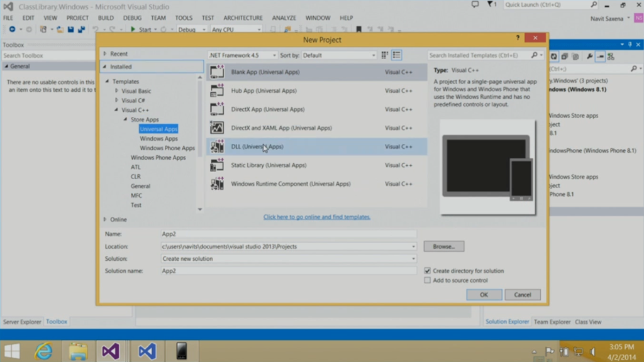Choose DirectX App (Universal Apps) icon
Viewport: 644px width, 362px height.
[x=217, y=109]
